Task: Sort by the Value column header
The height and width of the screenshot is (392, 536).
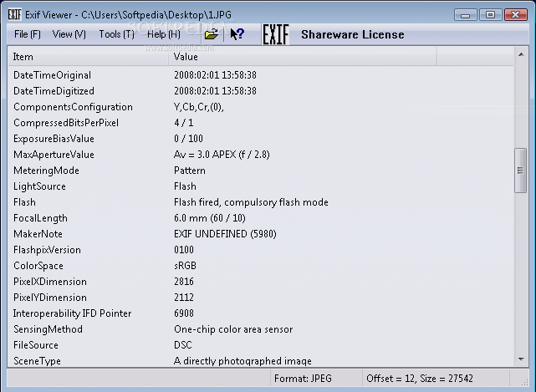Action: pyautogui.click(x=302, y=57)
